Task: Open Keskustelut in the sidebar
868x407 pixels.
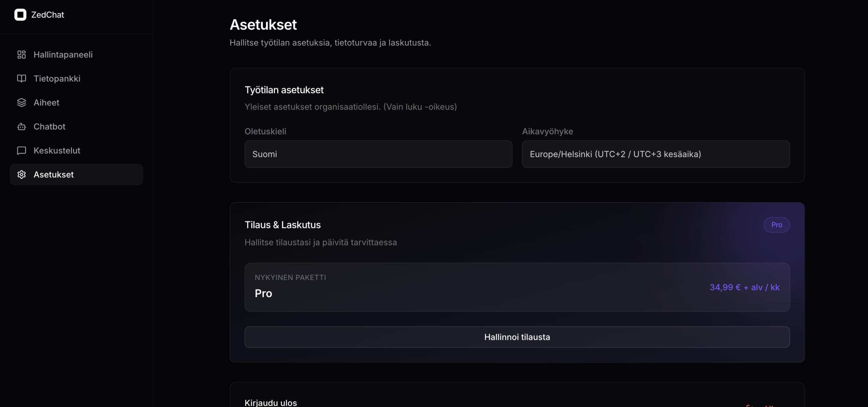Action: [57, 151]
